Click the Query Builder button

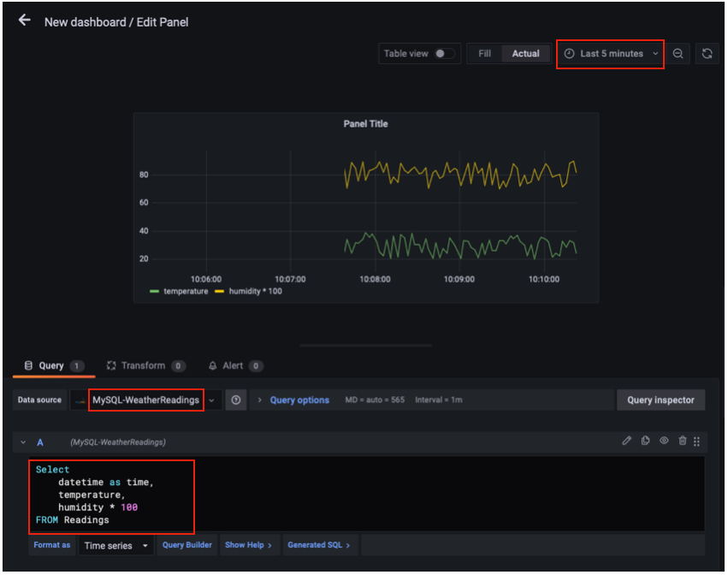pyautogui.click(x=186, y=545)
